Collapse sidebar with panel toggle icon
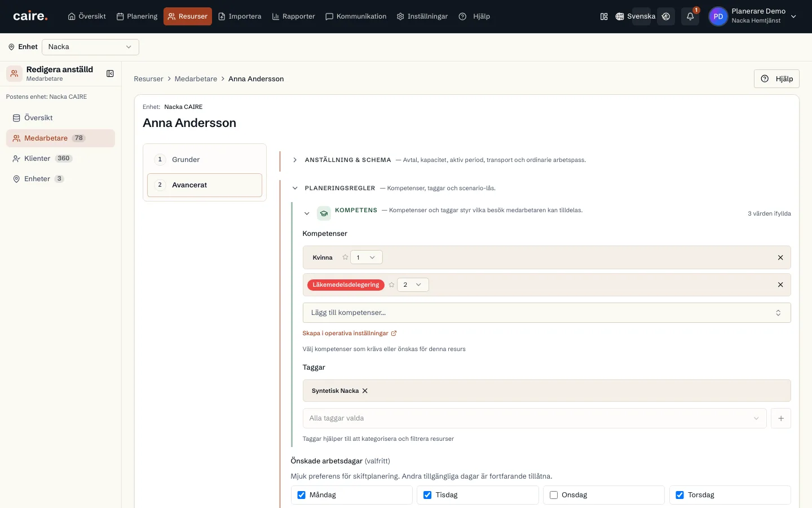Viewport: 812px width, 508px height. pos(110,73)
